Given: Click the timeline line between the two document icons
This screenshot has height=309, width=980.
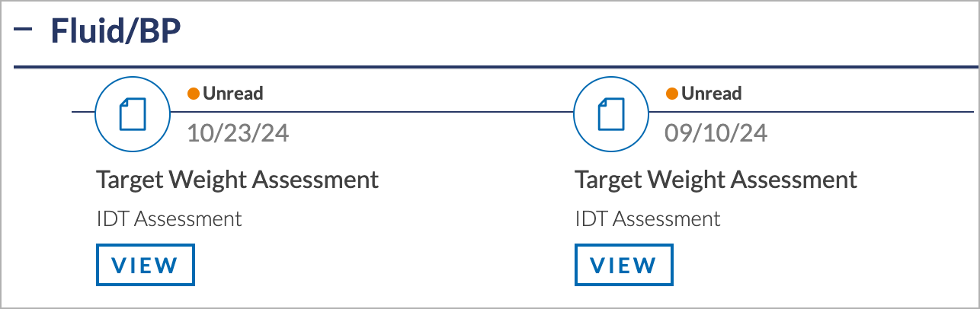Looking at the screenshot, I should 427,112.
